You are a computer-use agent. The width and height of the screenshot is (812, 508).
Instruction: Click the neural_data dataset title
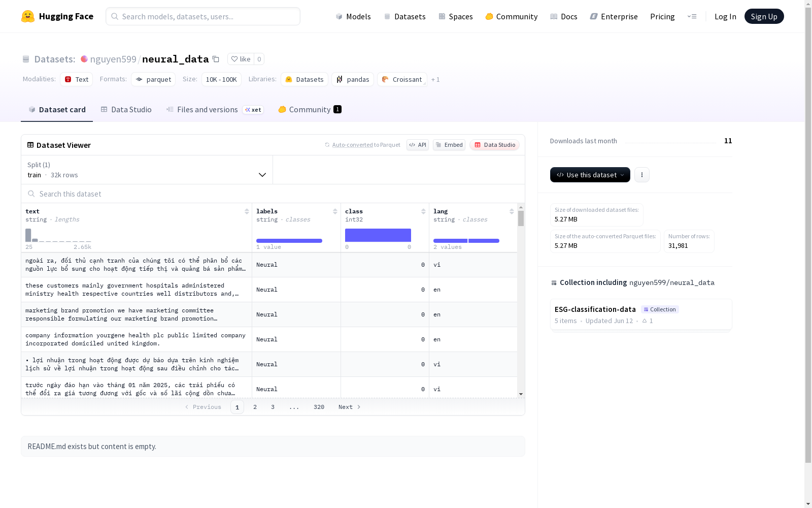click(176, 59)
